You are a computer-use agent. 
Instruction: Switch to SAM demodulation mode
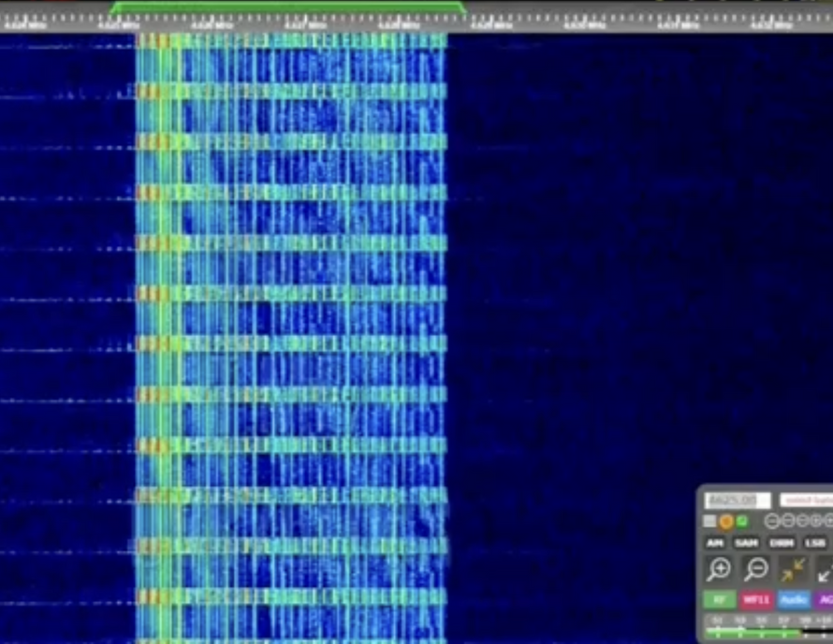coord(746,543)
